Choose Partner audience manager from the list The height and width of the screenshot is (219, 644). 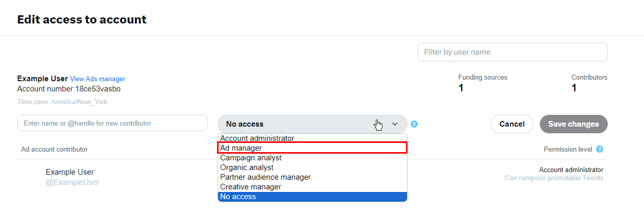point(266,177)
